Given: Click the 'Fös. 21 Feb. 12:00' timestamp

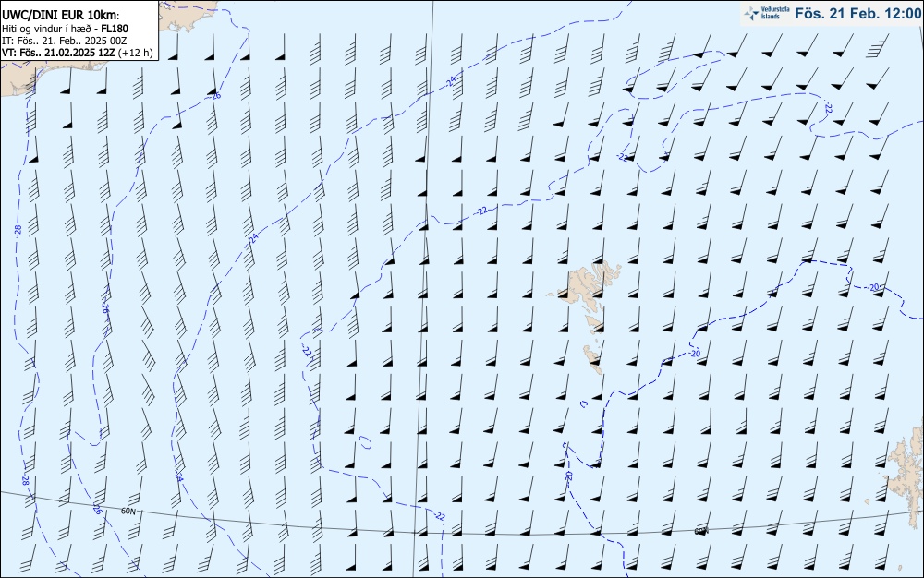Looking at the screenshot, I should click(857, 14).
